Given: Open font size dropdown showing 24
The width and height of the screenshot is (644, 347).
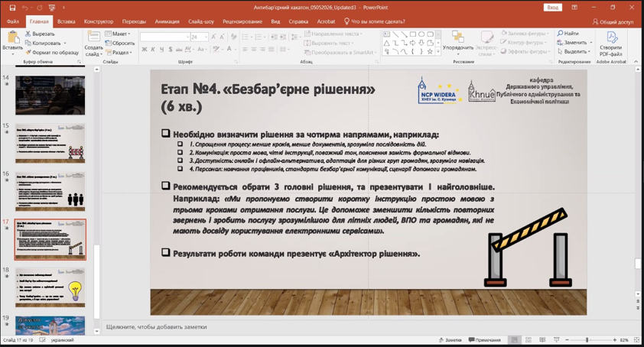Looking at the screenshot, I should click(x=200, y=37).
